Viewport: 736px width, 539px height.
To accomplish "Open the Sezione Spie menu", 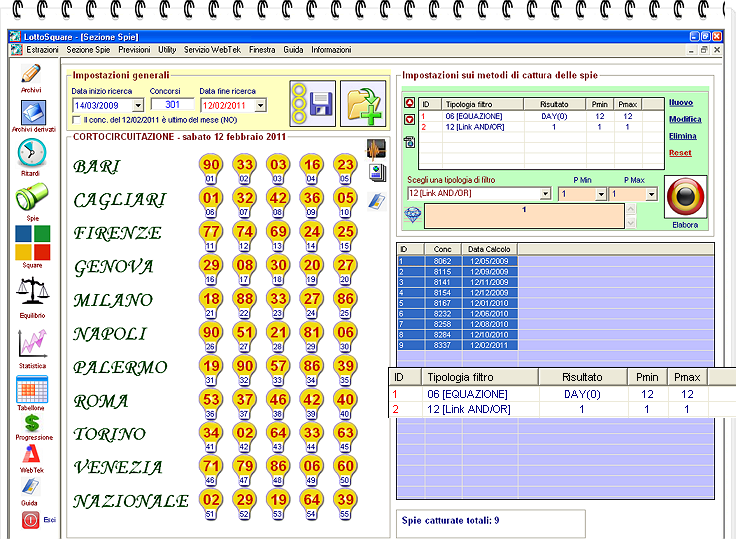I will coord(88,50).
